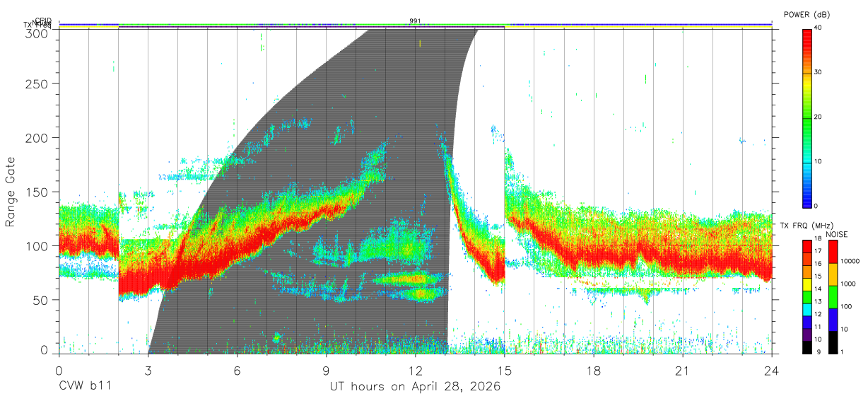Click the 9 label on UT hours axis

[x=326, y=371]
